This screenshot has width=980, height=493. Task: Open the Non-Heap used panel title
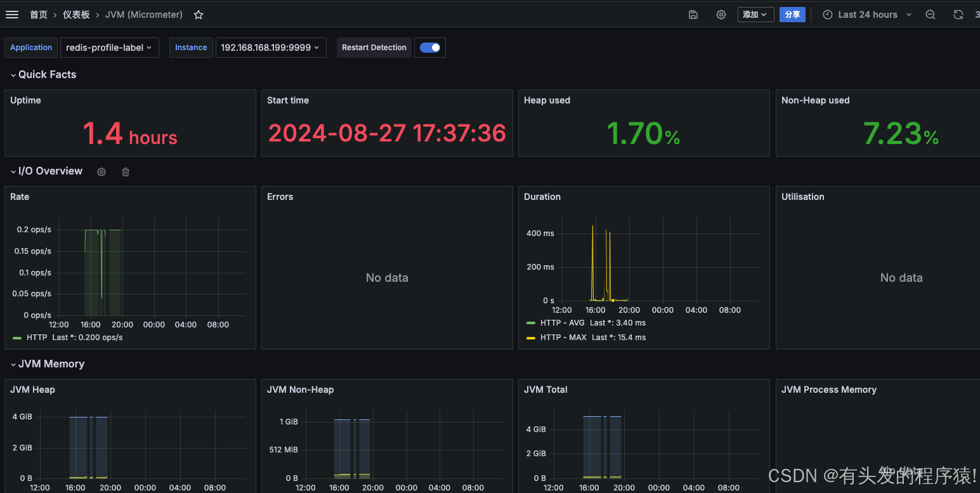pos(815,100)
